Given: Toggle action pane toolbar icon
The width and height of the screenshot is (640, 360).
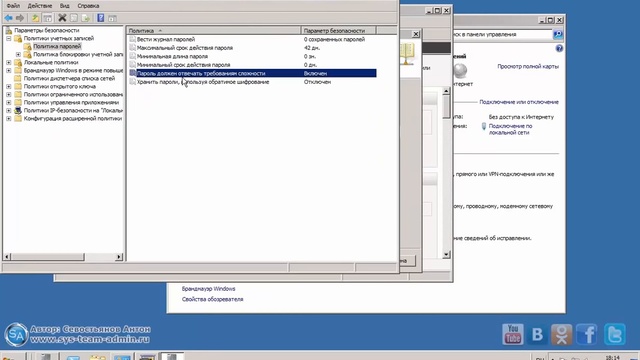Looking at the screenshot, I should coord(112,18).
